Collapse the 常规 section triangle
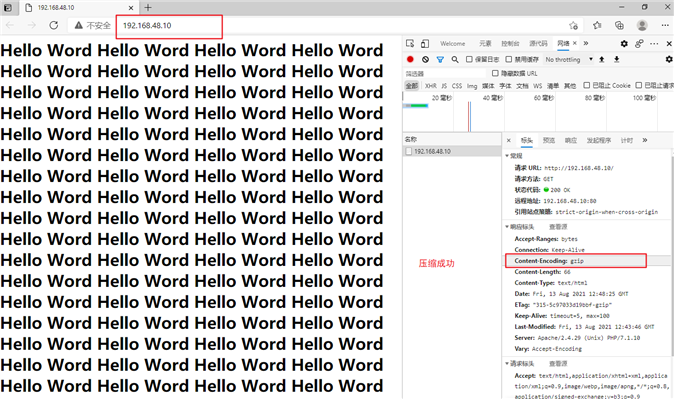Image resolution: width=674 pixels, height=399 pixels. click(x=507, y=156)
